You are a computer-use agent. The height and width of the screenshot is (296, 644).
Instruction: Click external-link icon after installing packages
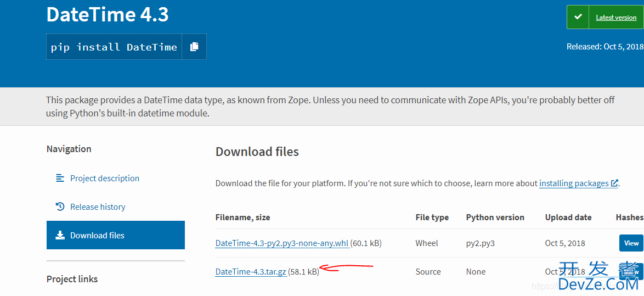(614, 183)
